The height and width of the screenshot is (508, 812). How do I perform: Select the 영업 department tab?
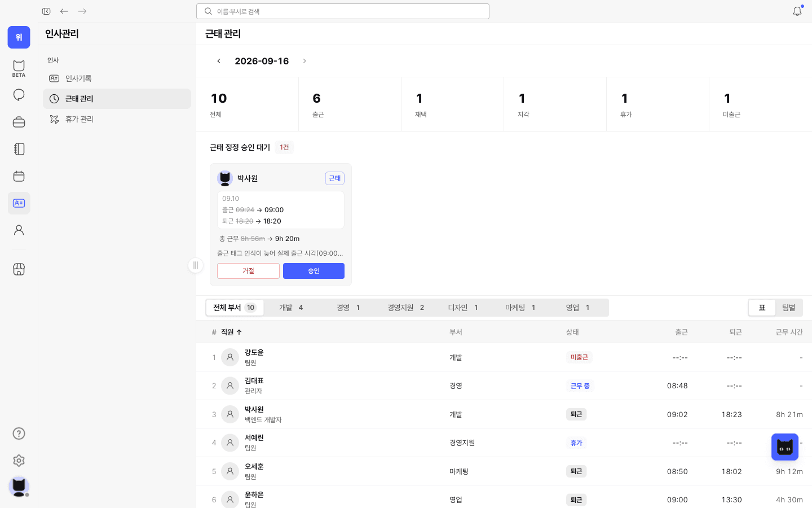(577, 308)
